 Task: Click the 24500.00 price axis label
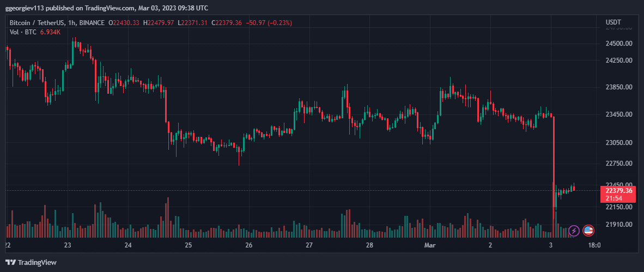[618, 44]
